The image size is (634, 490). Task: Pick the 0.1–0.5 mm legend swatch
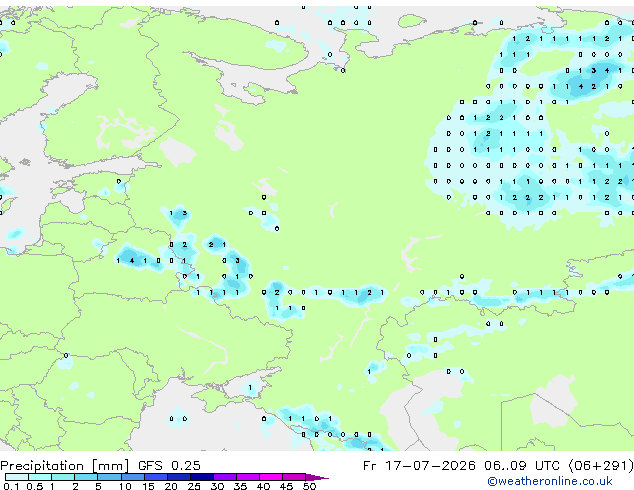point(17,477)
